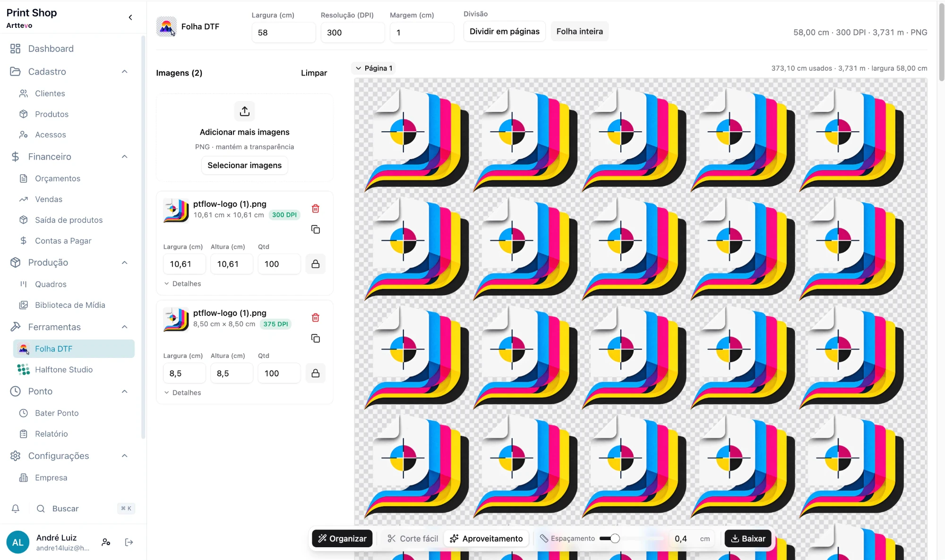Screen dimensions: 945x560
Task: Select Dividir em páginas option
Action: tap(504, 31)
